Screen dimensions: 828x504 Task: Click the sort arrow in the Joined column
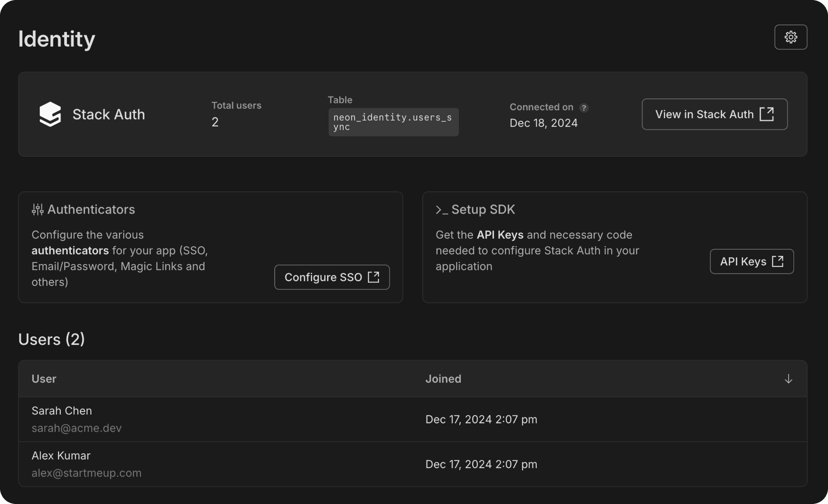[788, 379]
